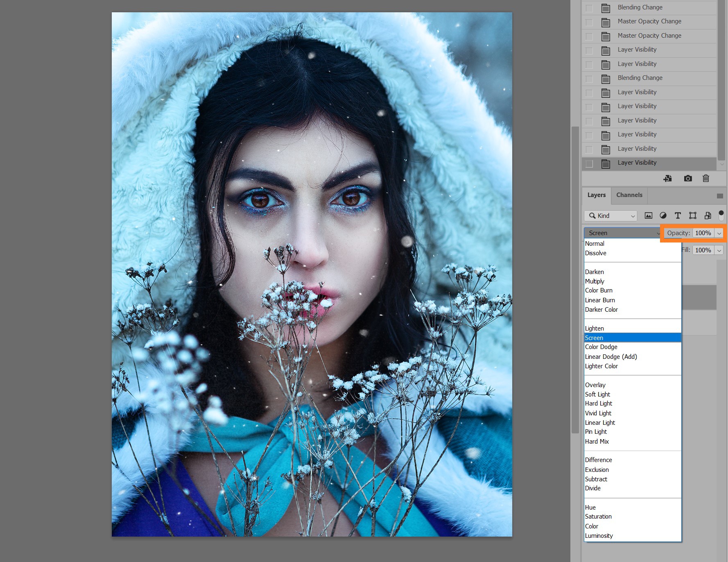Select the Overlay blend mode
Screen dimensions: 728x562
click(595, 385)
